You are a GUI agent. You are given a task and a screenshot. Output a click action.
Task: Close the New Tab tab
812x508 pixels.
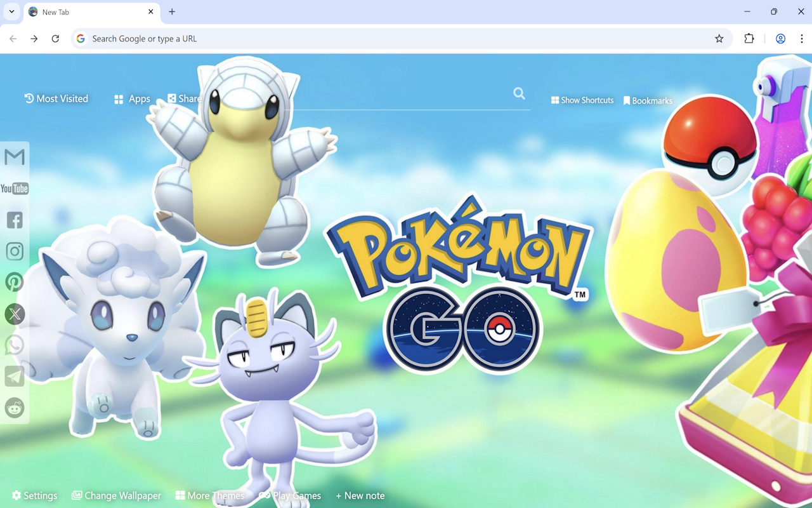click(x=151, y=11)
